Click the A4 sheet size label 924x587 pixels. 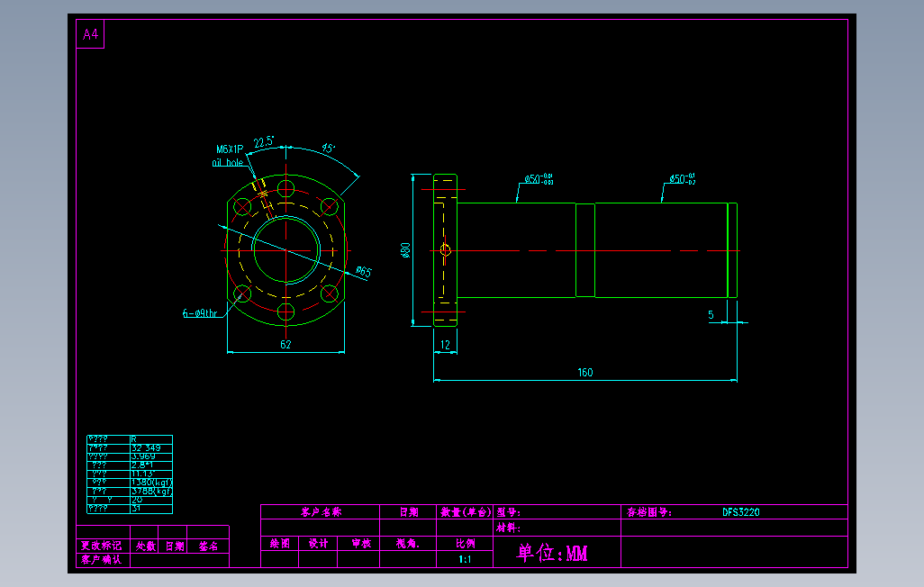pos(90,34)
